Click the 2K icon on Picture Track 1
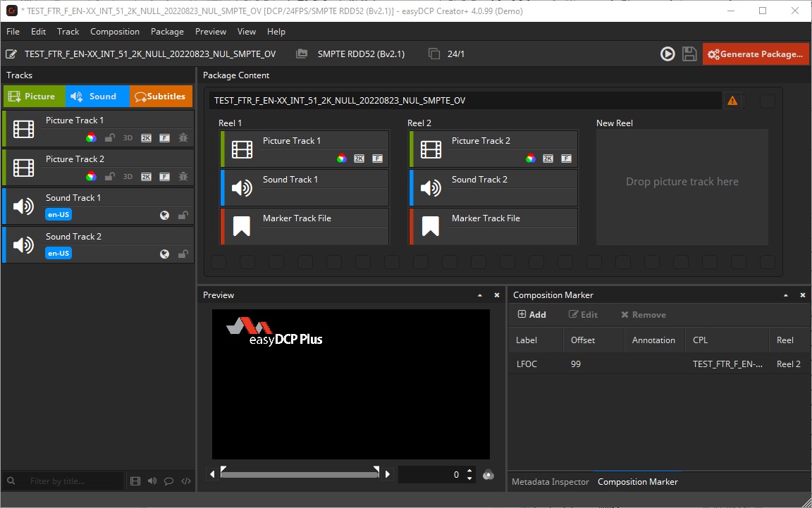 click(147, 138)
